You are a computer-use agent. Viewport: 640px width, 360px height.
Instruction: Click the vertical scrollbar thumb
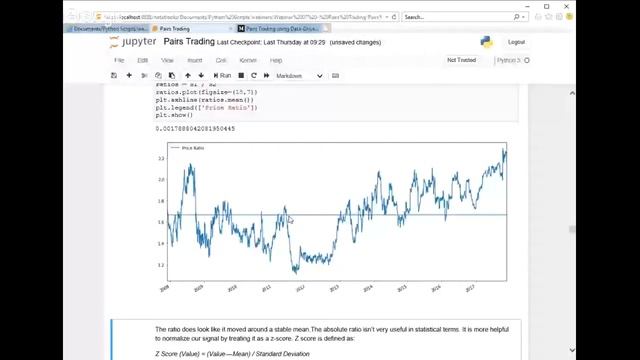tap(572, 229)
